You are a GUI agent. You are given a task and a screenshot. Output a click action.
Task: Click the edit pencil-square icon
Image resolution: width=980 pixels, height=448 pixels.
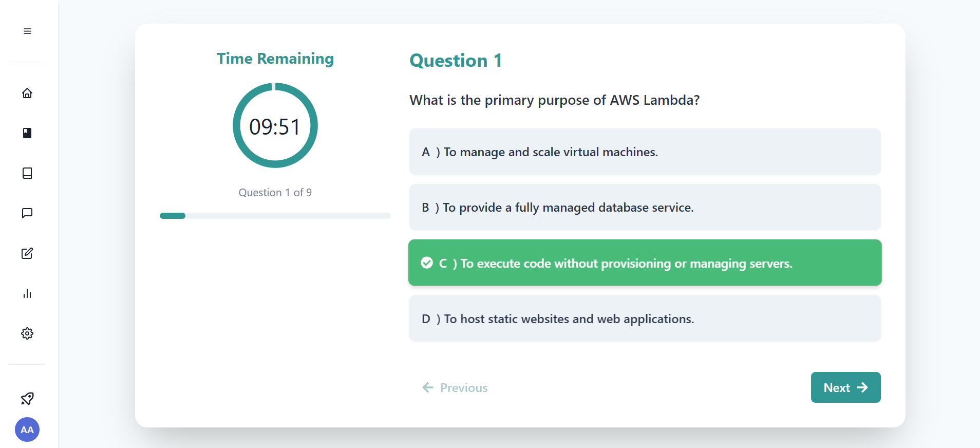27,253
